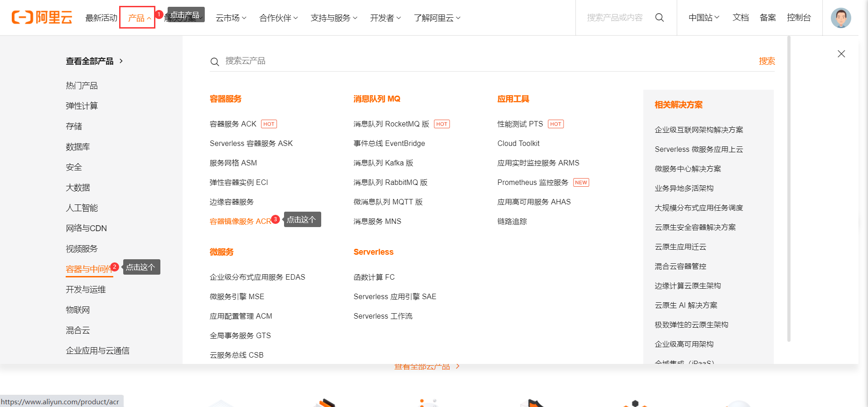Open 云原生 AI 解决方案 link
Viewport: 868px width, 407px height.
click(686, 305)
